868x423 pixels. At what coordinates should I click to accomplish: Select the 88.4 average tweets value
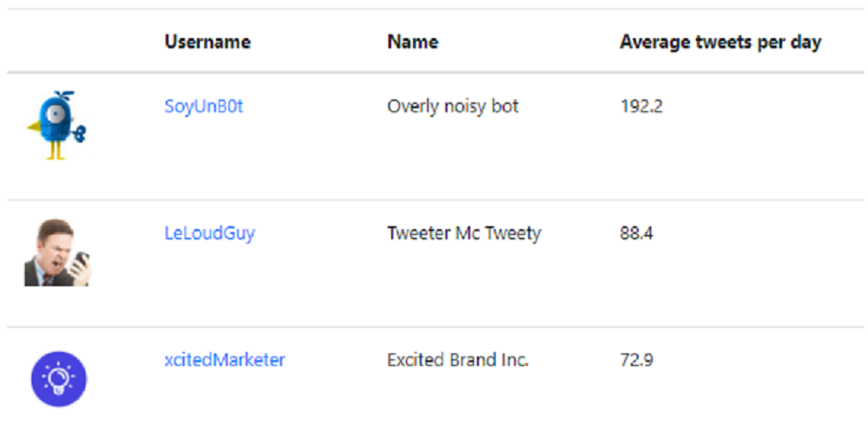pos(637,233)
